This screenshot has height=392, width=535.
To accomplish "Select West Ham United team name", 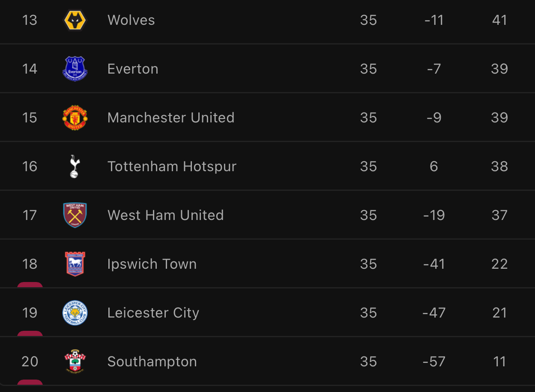I will tap(165, 215).
